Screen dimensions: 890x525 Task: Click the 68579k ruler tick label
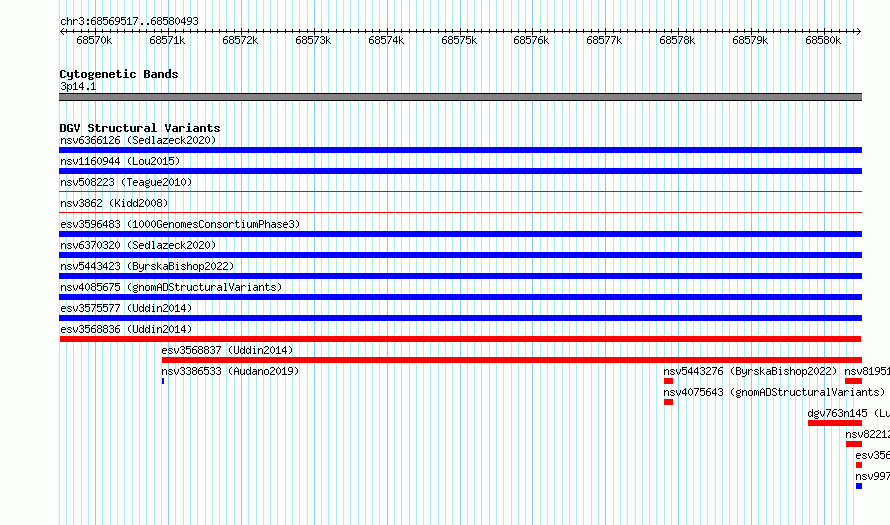tap(750, 40)
